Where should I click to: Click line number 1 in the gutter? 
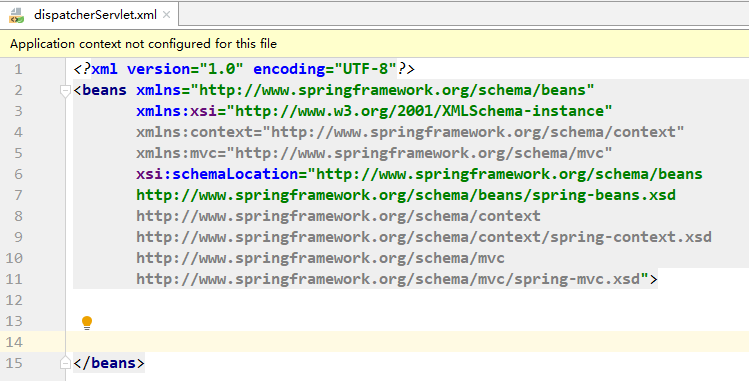[18, 69]
